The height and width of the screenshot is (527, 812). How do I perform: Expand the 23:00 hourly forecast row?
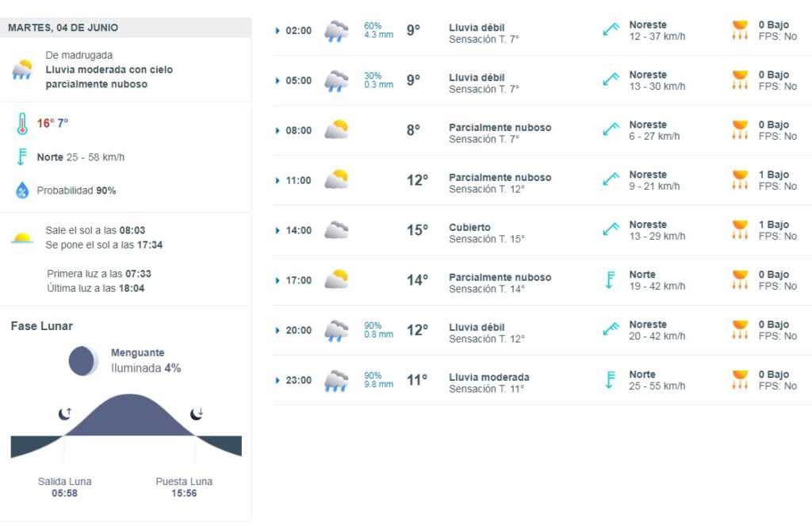pyautogui.click(x=278, y=380)
